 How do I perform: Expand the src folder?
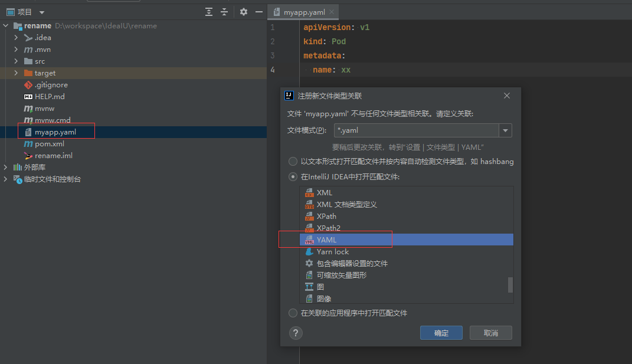[16, 61]
